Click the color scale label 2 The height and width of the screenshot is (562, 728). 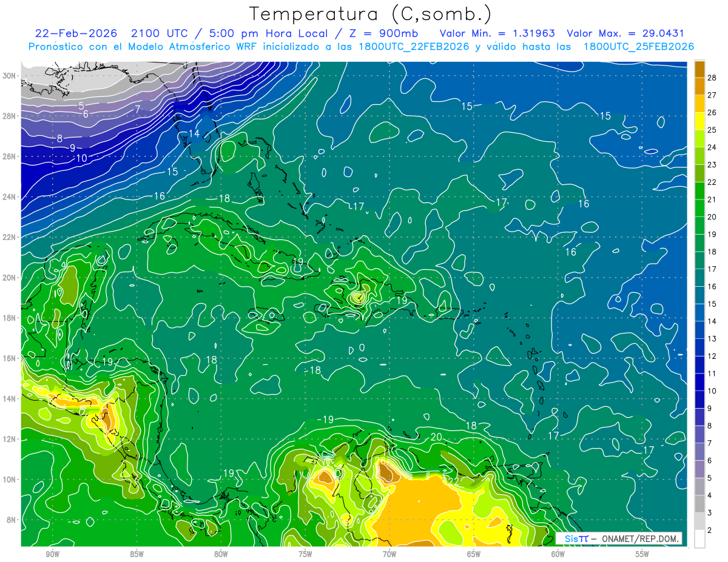[711, 530]
